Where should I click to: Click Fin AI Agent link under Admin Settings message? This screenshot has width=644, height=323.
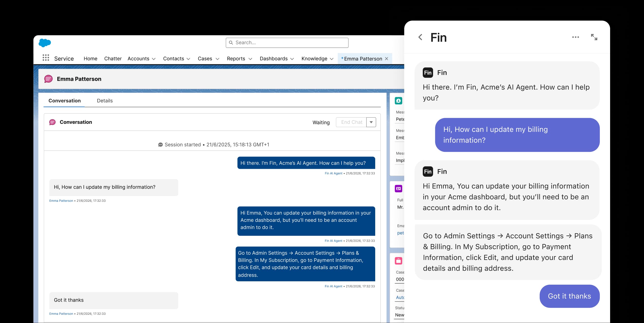point(333,286)
